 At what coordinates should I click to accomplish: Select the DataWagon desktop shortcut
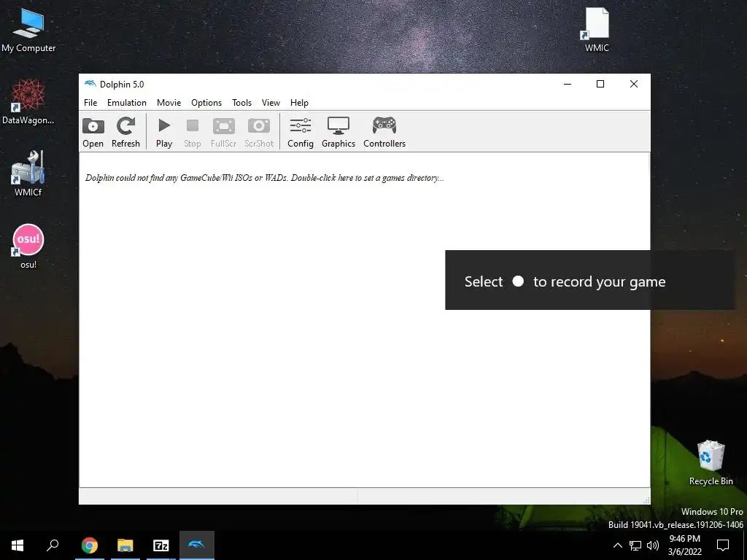(x=28, y=102)
